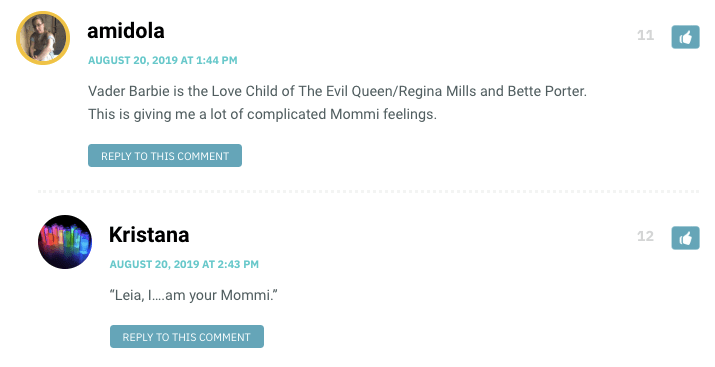The width and height of the screenshot is (715, 367).
Task: Click the 'Leia, I....am your Mommi.' text
Action: pos(194,295)
